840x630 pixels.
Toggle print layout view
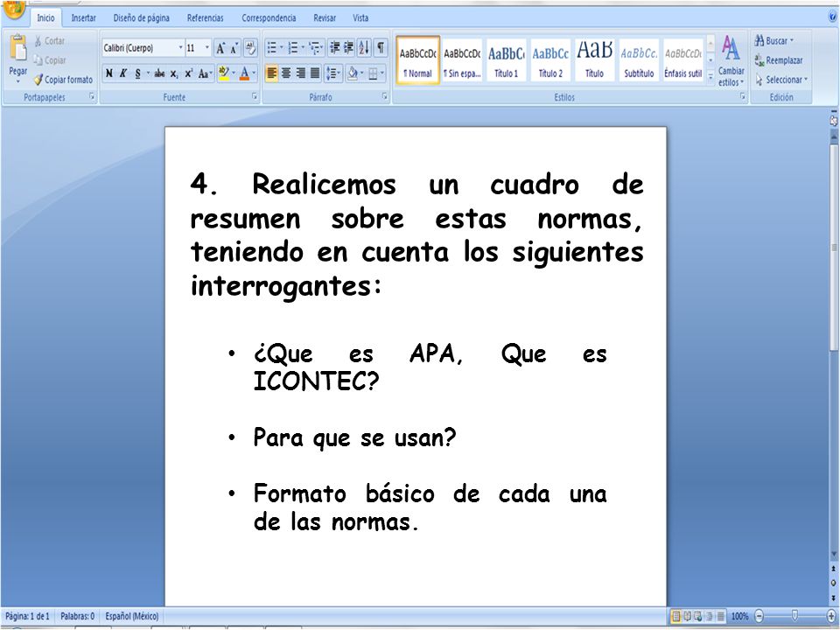676,616
